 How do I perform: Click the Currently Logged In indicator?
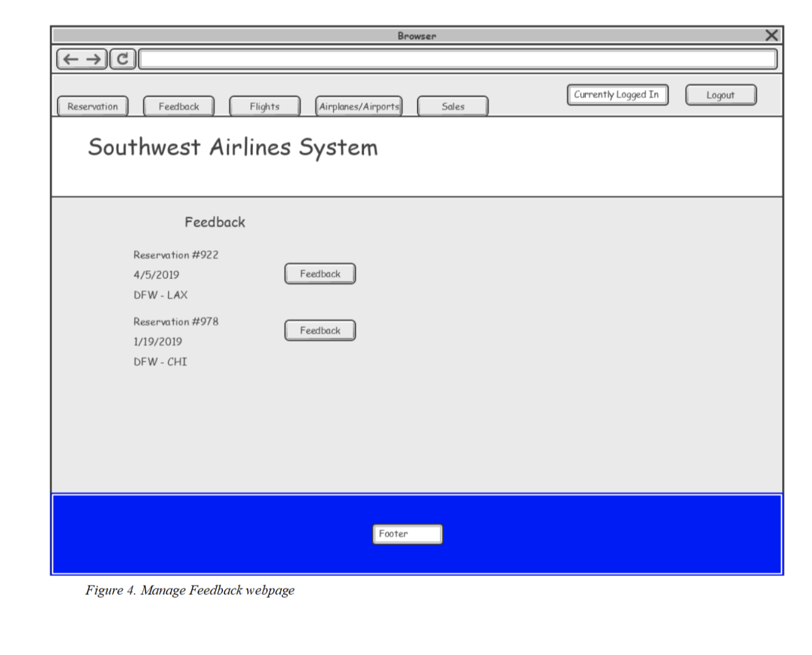tap(618, 94)
